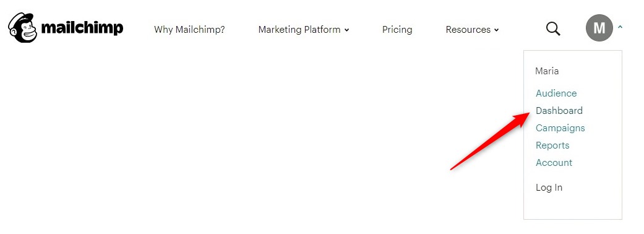Open Campaigns from the account menu
The height and width of the screenshot is (234, 644).
(560, 128)
